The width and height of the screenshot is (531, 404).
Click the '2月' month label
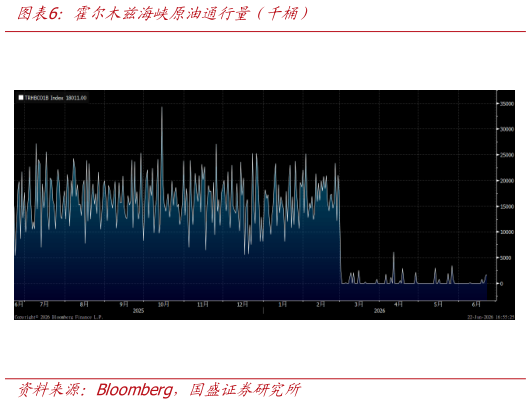pos(321,304)
